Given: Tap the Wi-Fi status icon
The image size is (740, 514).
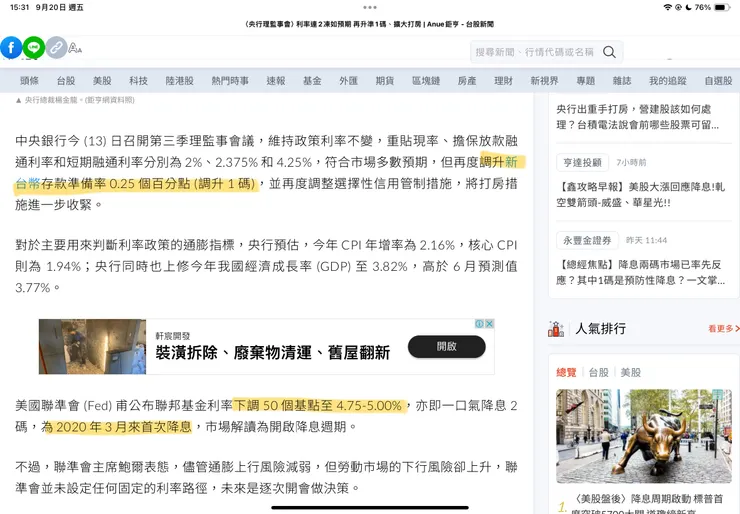Looking at the screenshot, I should click(x=667, y=7).
